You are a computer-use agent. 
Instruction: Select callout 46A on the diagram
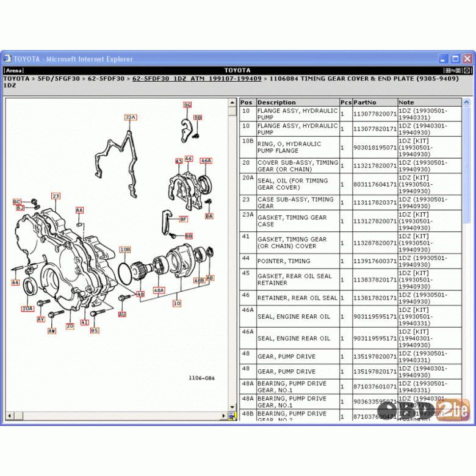click(206, 160)
